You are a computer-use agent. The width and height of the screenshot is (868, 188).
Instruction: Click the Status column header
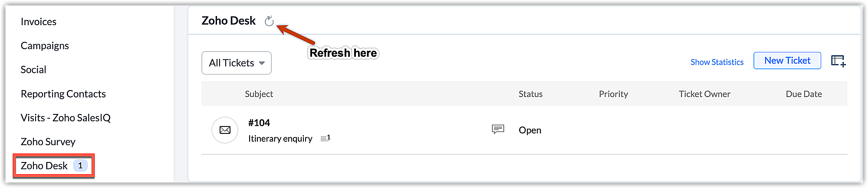530,94
